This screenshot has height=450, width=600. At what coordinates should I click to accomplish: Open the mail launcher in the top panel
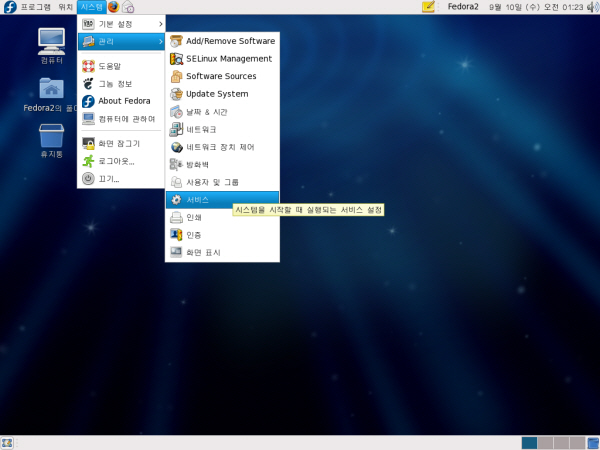pos(128,7)
